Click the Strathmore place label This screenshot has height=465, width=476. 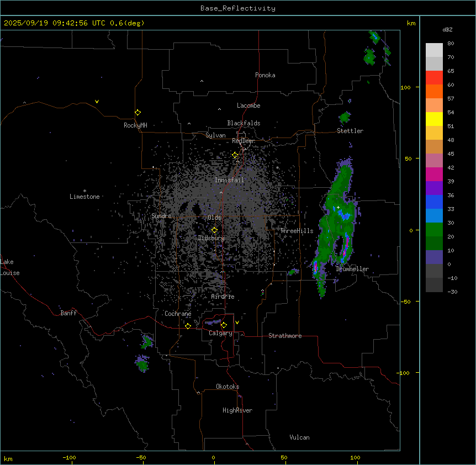tap(285, 336)
